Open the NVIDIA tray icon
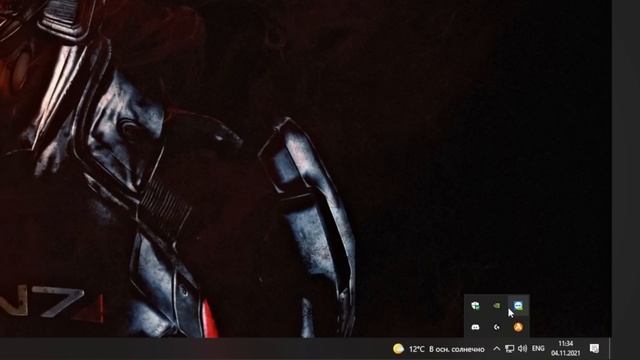 [496, 306]
